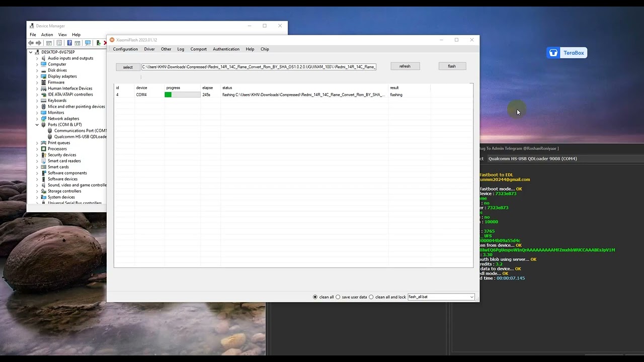Image resolution: width=644 pixels, height=362 pixels.
Task: Open the Driver menu in XiaomiFlash
Action: click(x=149, y=49)
